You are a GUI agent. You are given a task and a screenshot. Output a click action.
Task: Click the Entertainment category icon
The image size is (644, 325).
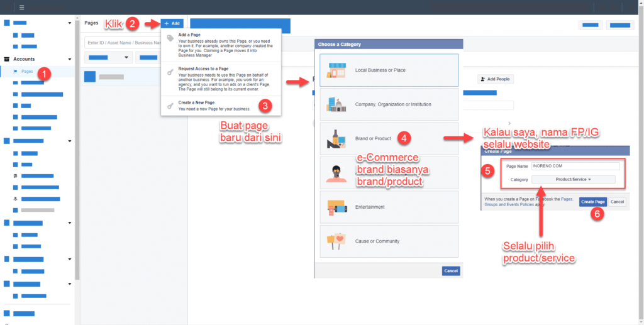336,207
